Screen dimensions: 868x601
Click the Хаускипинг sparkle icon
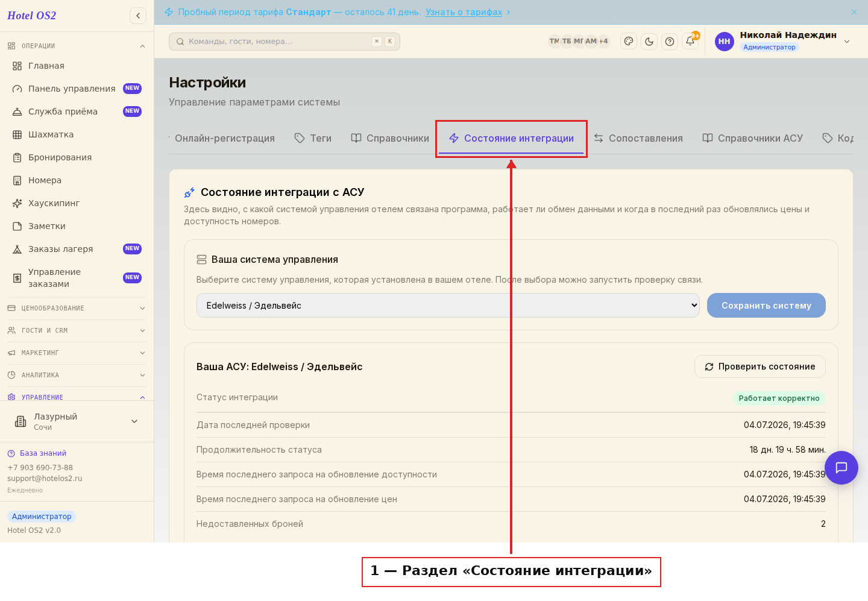coord(17,203)
